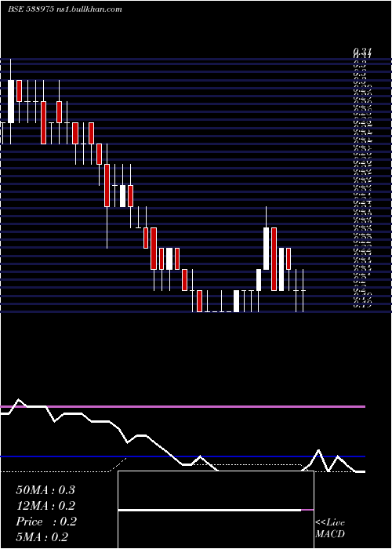Click the 12MA : 0.2 label
This screenshot has width=392, height=549.
pos(45,506)
